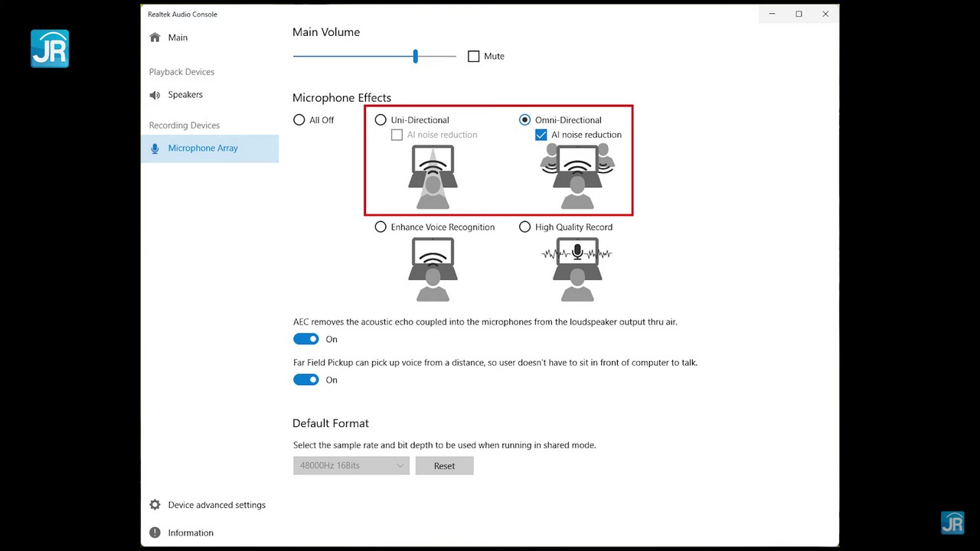Check the Mute checkbox
The image size is (980, 551).
click(474, 57)
